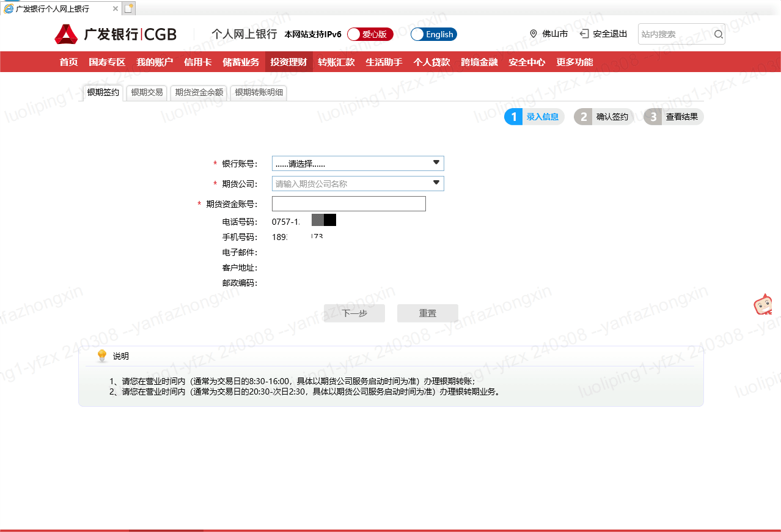Open the 投资理财 menu
781x532 pixels.
click(x=288, y=62)
